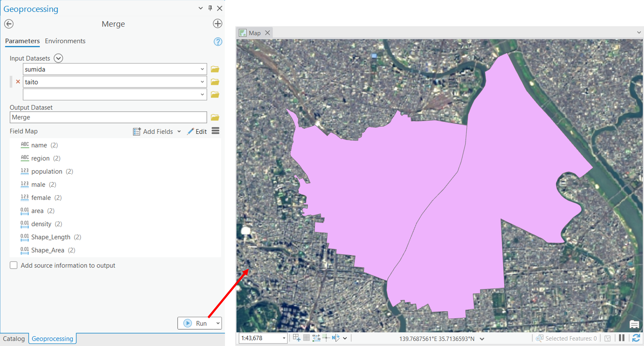
Task: Pause map drawing
Action: 622,338
